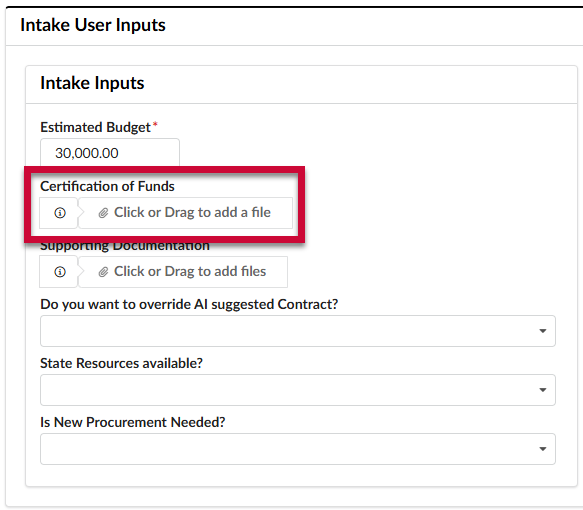Click the Certification of Funds label
The height and width of the screenshot is (510, 583).
[107, 186]
